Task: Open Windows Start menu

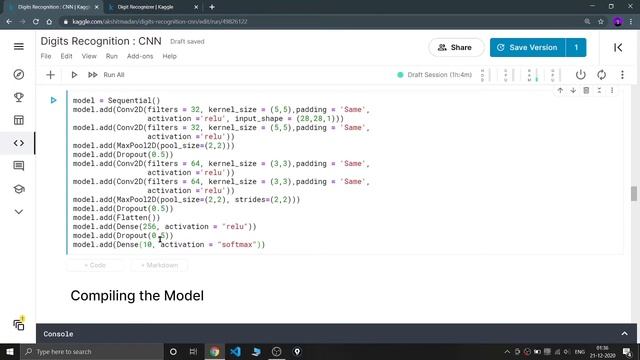Action: [x=10, y=351]
